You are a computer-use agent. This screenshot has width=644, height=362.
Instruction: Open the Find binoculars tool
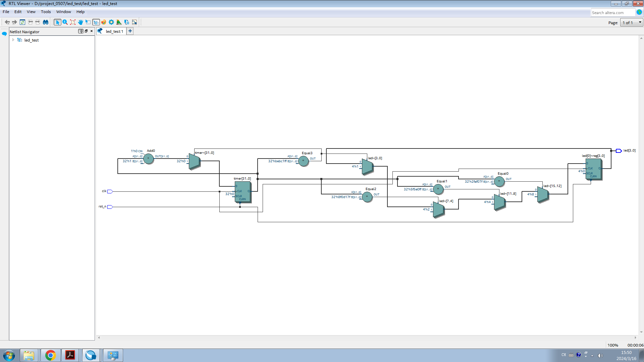click(x=46, y=22)
